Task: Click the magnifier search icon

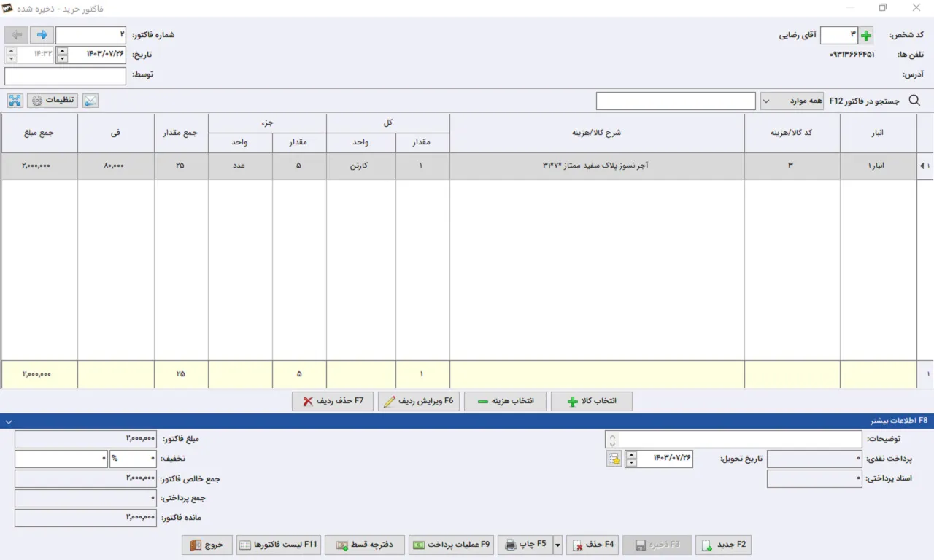Action: point(914,101)
